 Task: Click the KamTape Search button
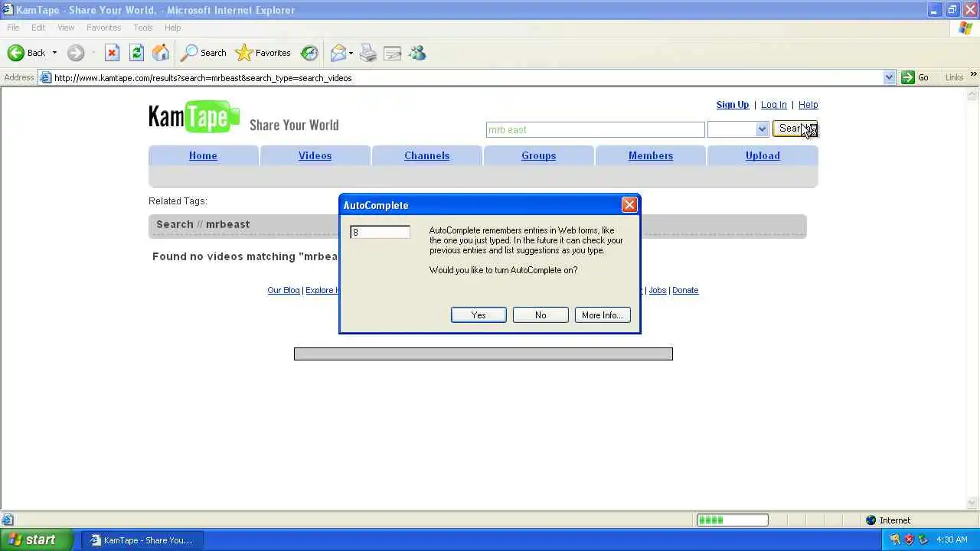[795, 129]
